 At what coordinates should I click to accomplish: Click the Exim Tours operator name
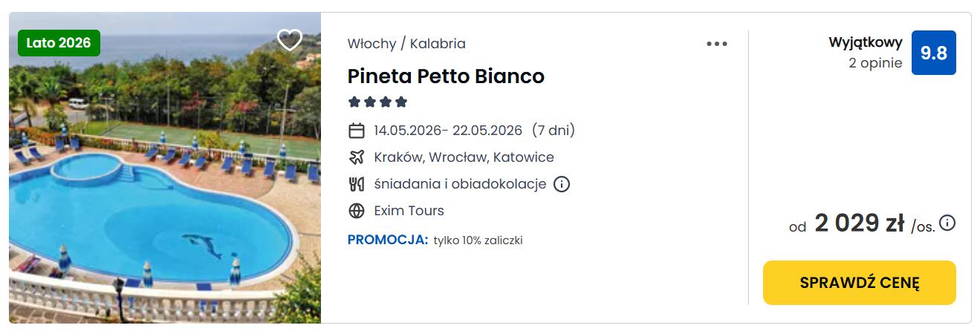(409, 211)
